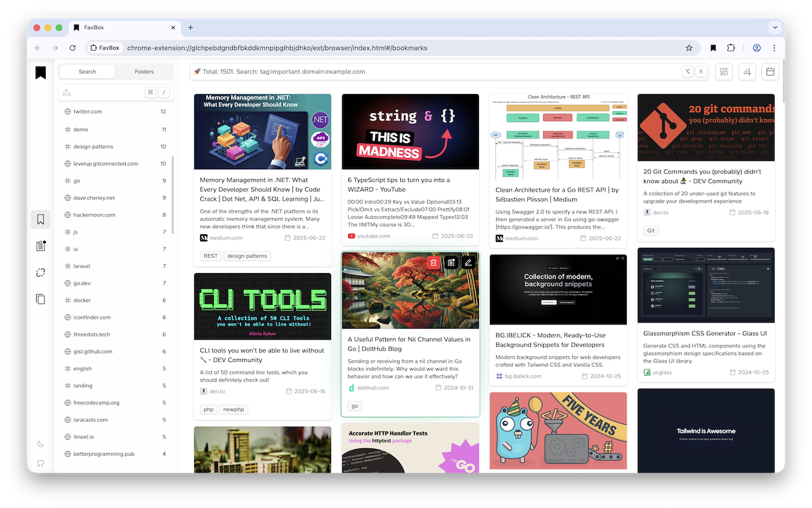Archive the hovered bookmark via archive icon
The width and height of the screenshot is (812, 508).
tap(451, 262)
